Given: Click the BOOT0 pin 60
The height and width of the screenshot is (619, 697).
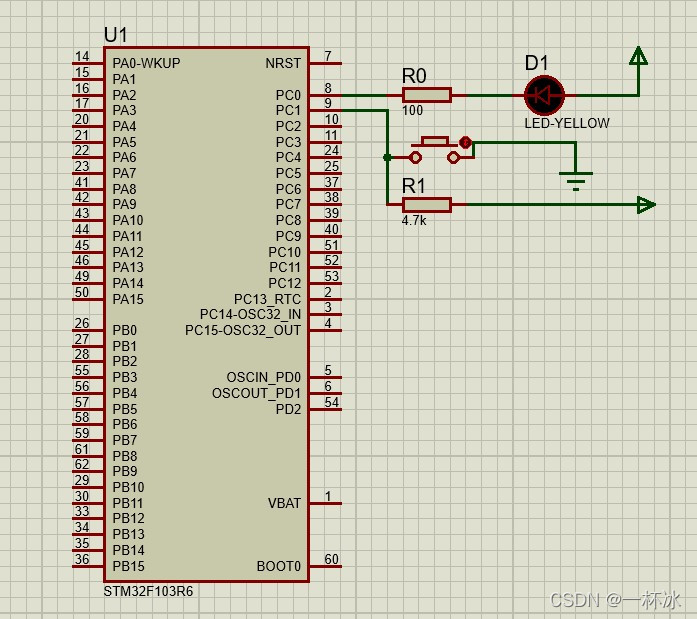Looking at the screenshot, I should 325,567.
